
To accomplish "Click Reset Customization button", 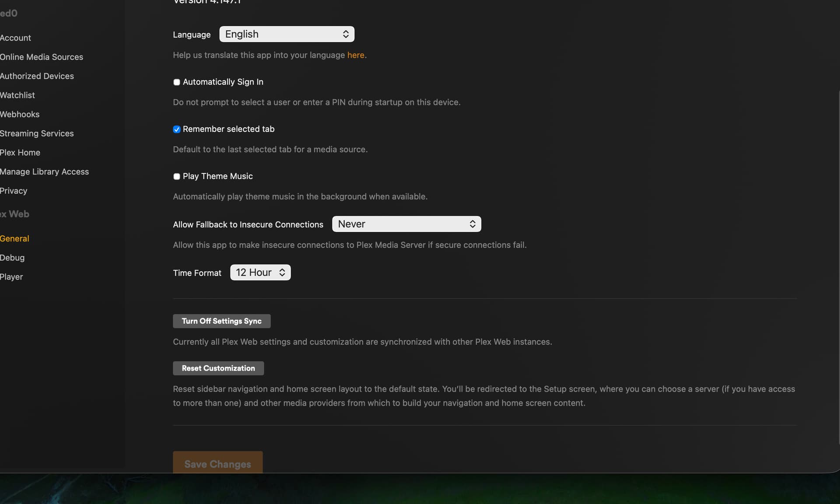I will pyautogui.click(x=218, y=368).
